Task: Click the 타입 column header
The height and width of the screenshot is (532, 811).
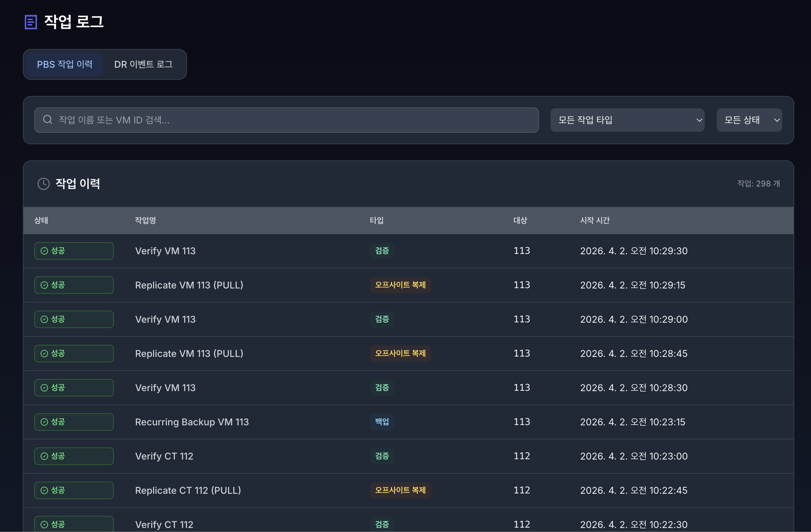Action: tap(376, 220)
